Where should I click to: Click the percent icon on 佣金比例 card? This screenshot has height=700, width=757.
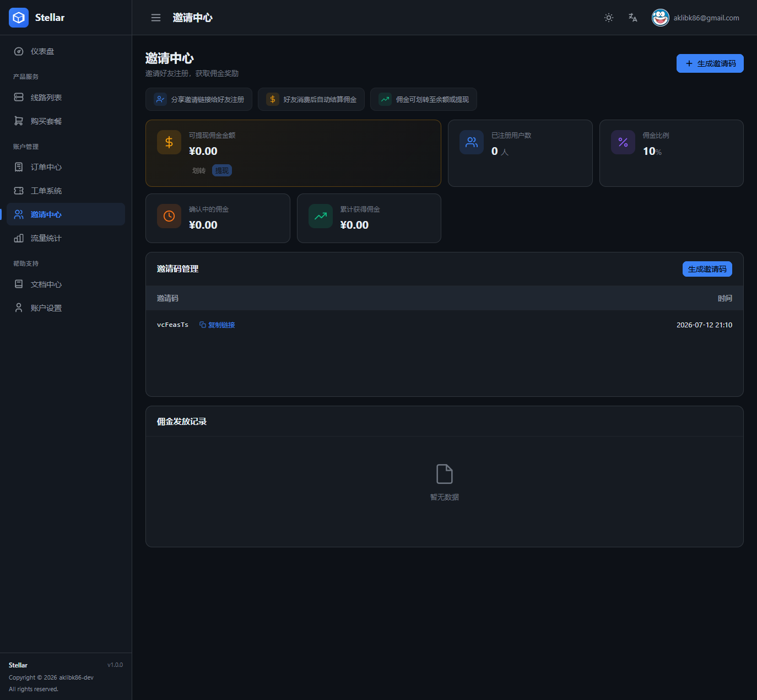[623, 142]
